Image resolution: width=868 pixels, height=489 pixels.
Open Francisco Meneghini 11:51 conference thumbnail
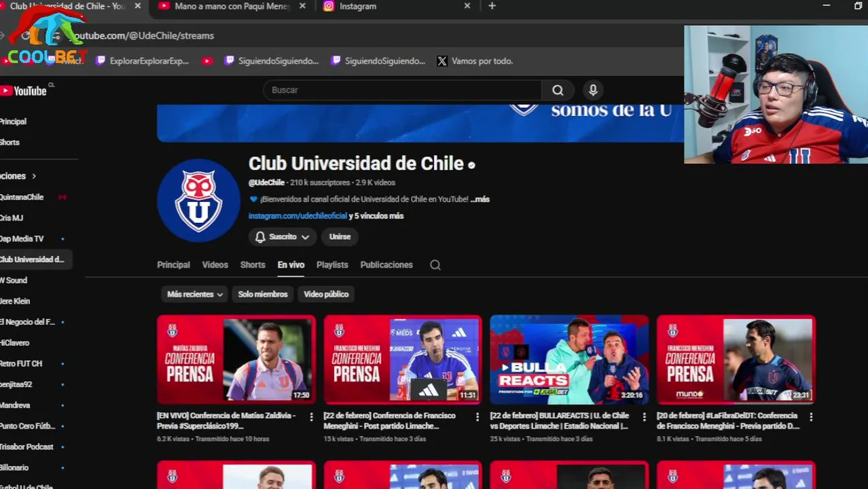(403, 359)
